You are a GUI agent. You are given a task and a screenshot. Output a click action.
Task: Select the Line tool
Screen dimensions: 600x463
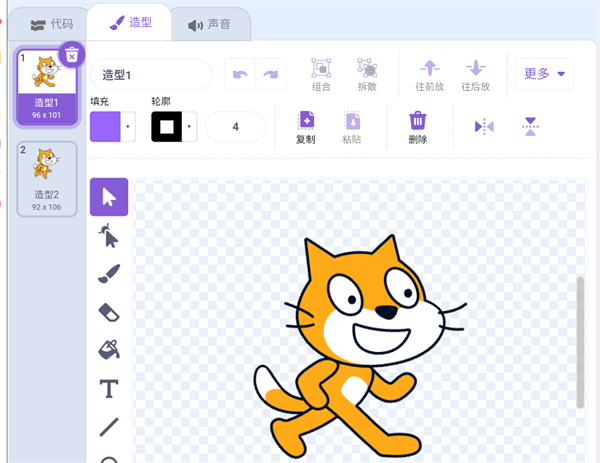(x=109, y=426)
